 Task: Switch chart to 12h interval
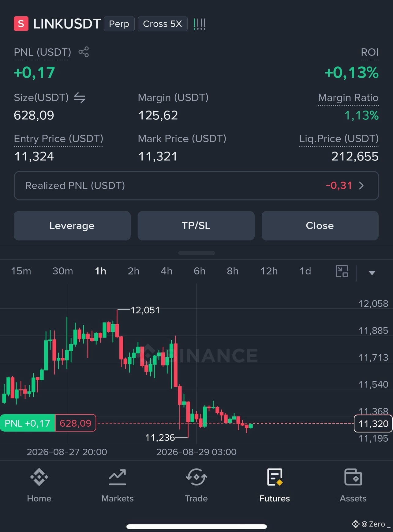269,271
